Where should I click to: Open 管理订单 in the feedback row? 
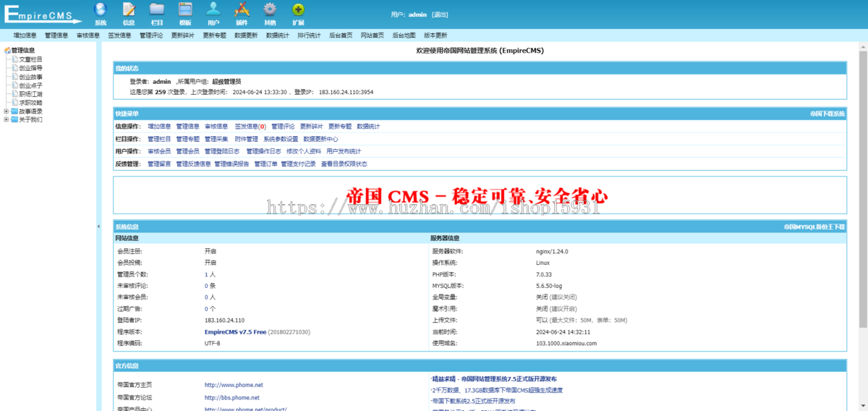pos(265,164)
